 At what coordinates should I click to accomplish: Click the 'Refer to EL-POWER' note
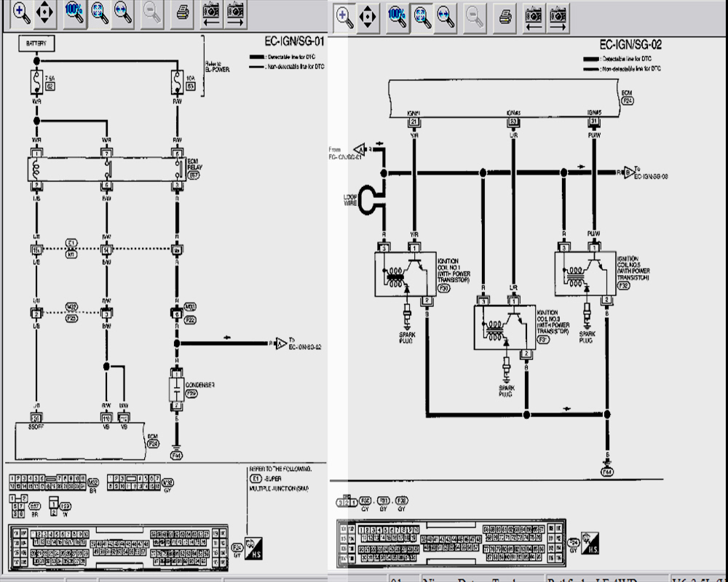coord(217,66)
